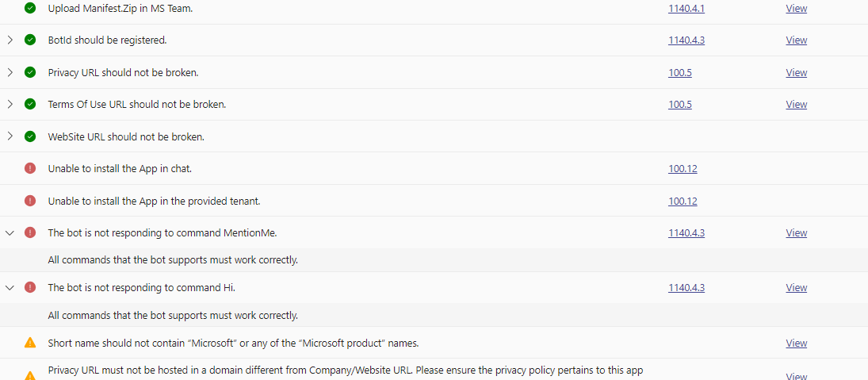Expand the BotId should be registered row
Image resolution: width=868 pixels, height=380 pixels.
click(10, 40)
